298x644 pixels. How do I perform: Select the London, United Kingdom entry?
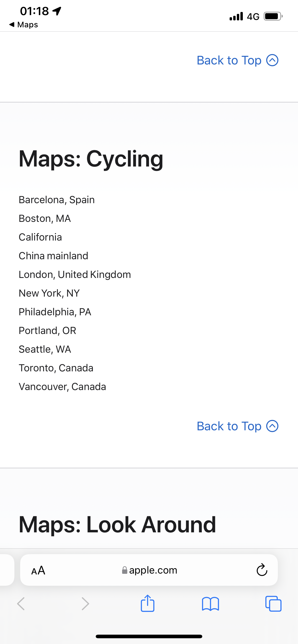(75, 274)
